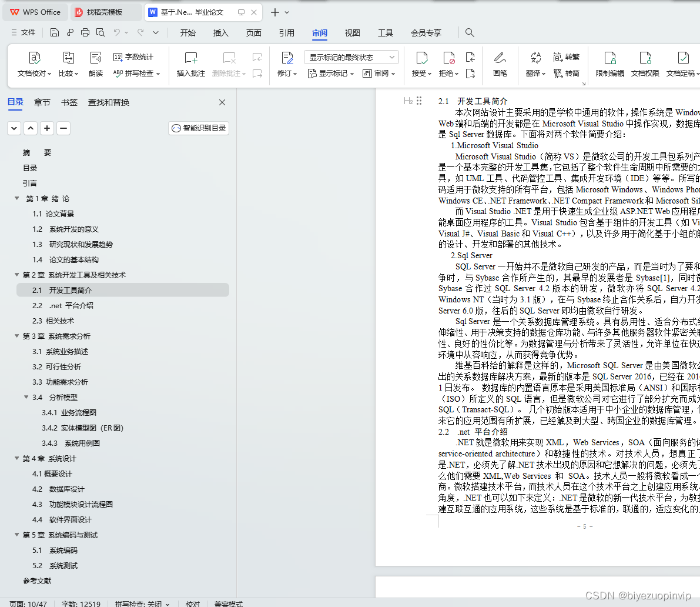Screen dimensions: 700x607
Task: Select the 画笔 ink pen tool
Action: click(x=500, y=65)
